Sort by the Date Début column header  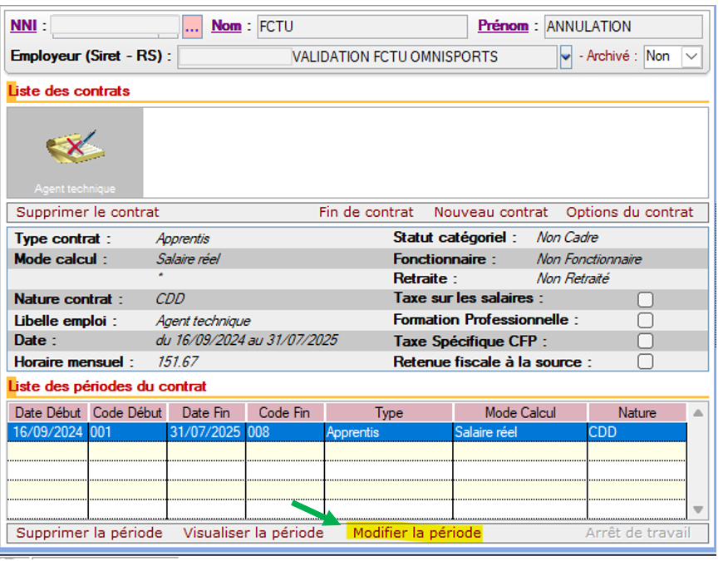pyautogui.click(x=47, y=413)
